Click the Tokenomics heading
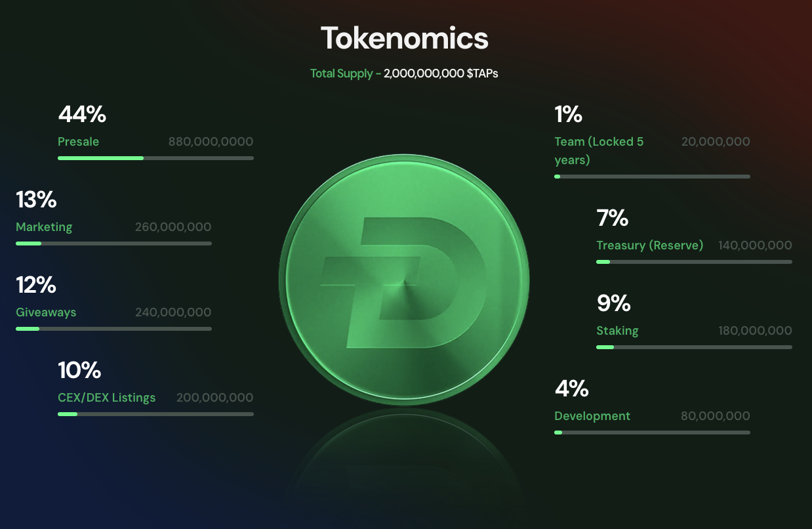The image size is (812, 529). pos(405,39)
